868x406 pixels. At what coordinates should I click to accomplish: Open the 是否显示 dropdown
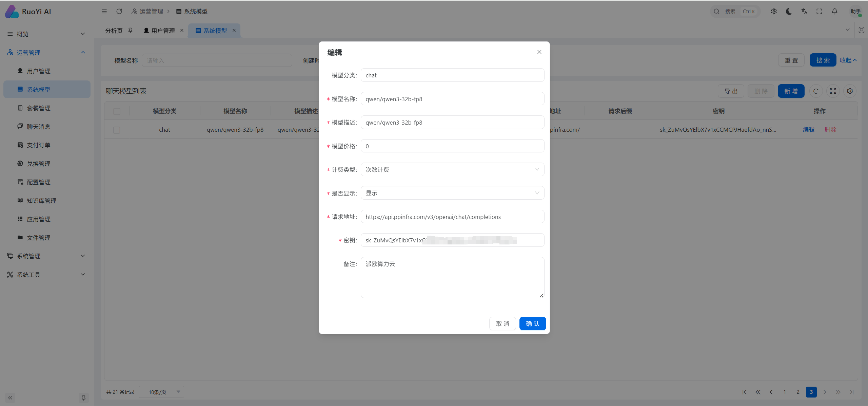pos(452,193)
